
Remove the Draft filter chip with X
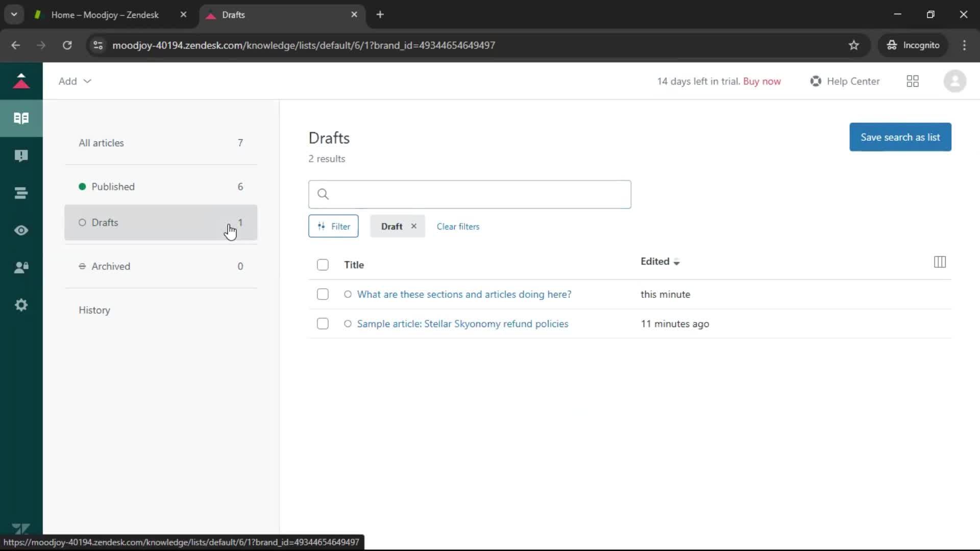(414, 226)
